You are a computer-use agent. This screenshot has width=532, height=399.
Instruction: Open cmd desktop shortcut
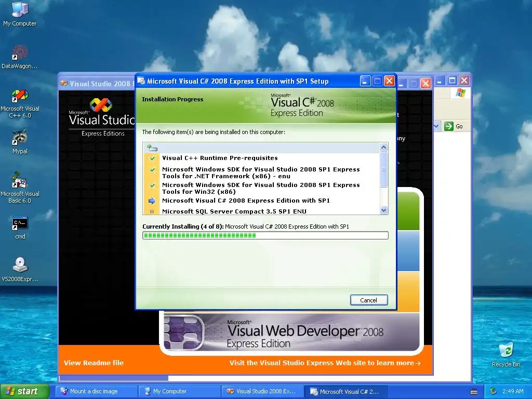coord(20,228)
